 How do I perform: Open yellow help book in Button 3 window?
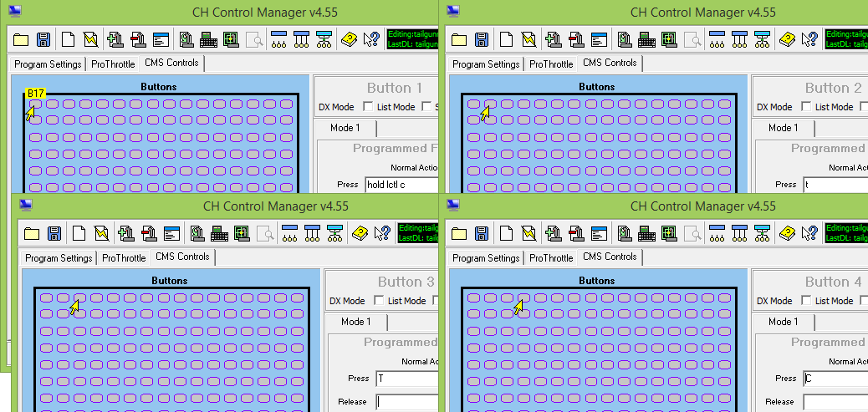tap(360, 233)
